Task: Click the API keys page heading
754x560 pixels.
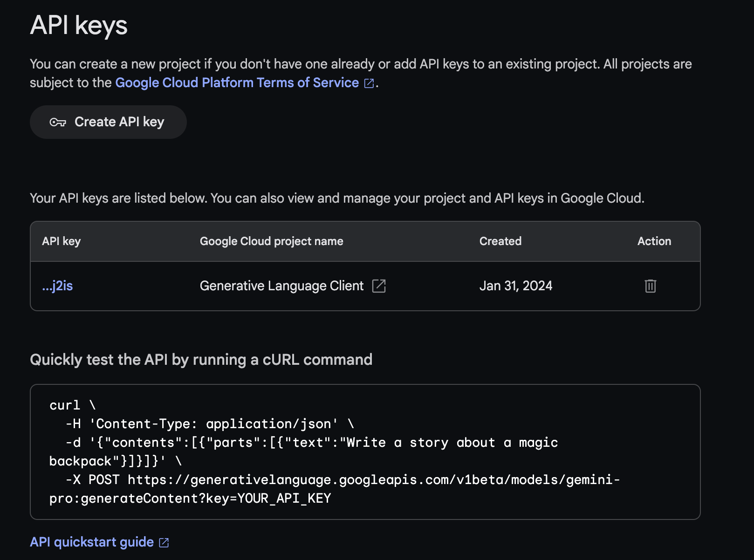Action: pos(79,25)
